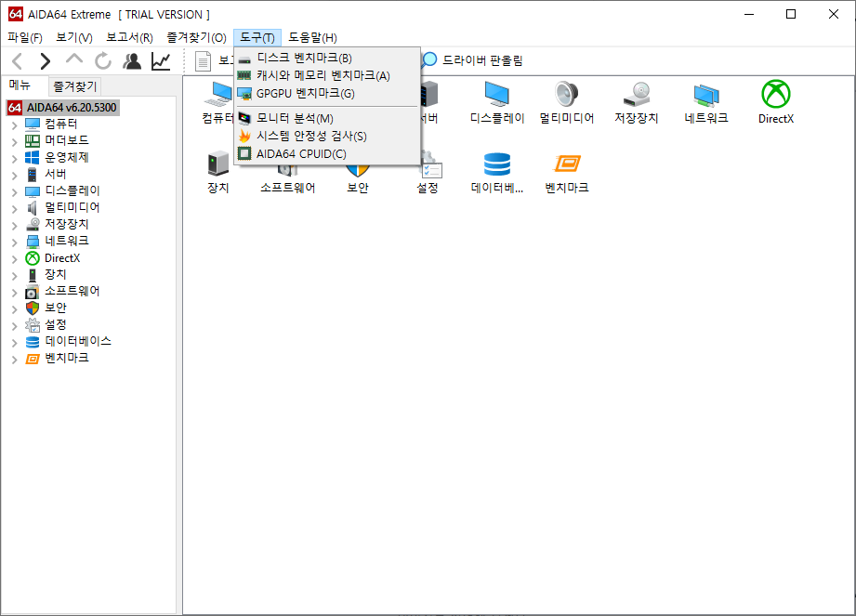Select 디스크 벤치마크(B) from the menu
This screenshot has width=856, height=616.
(327, 58)
